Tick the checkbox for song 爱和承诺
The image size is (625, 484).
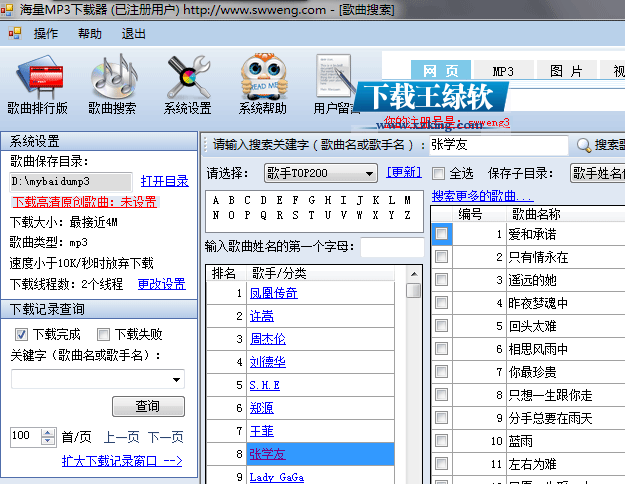[441, 234]
